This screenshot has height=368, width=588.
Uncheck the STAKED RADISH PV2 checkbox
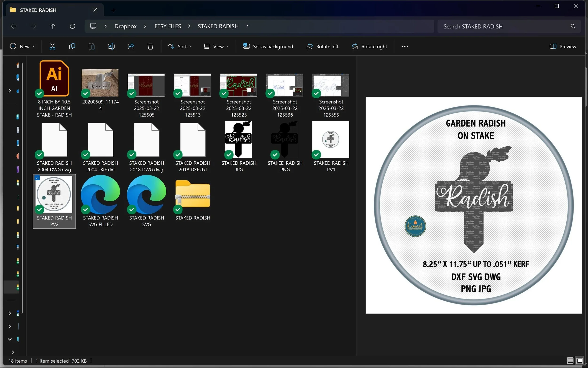coord(37,178)
